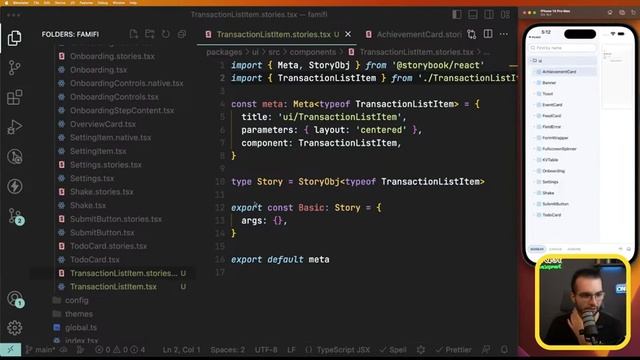This screenshot has width=640, height=360.
Task: Open Settings.stories.tsx file
Action: coord(106,165)
